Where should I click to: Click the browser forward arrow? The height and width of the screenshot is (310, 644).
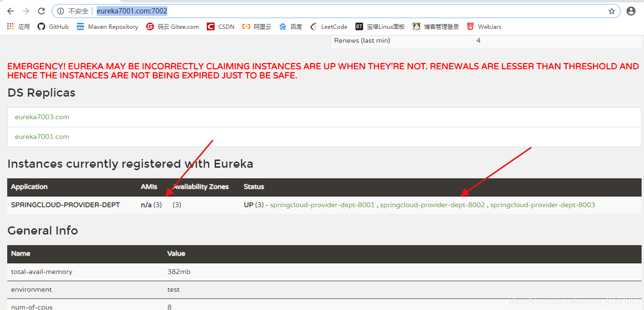click(26, 11)
